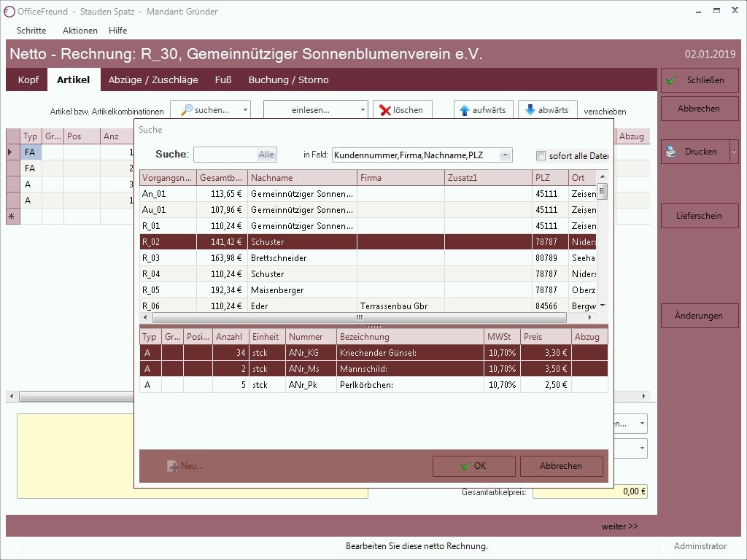Open the Aktionen menu
The width and height of the screenshot is (747, 560).
(x=80, y=31)
